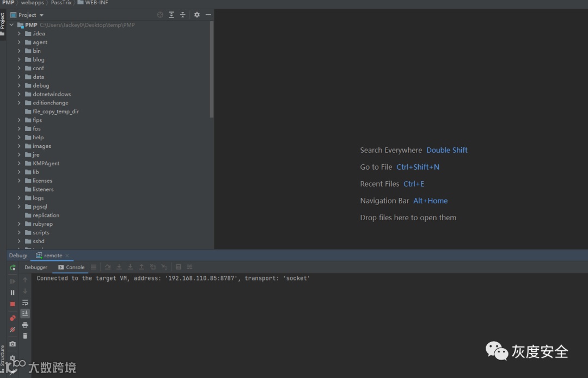Click Step Out icon

[x=142, y=267]
